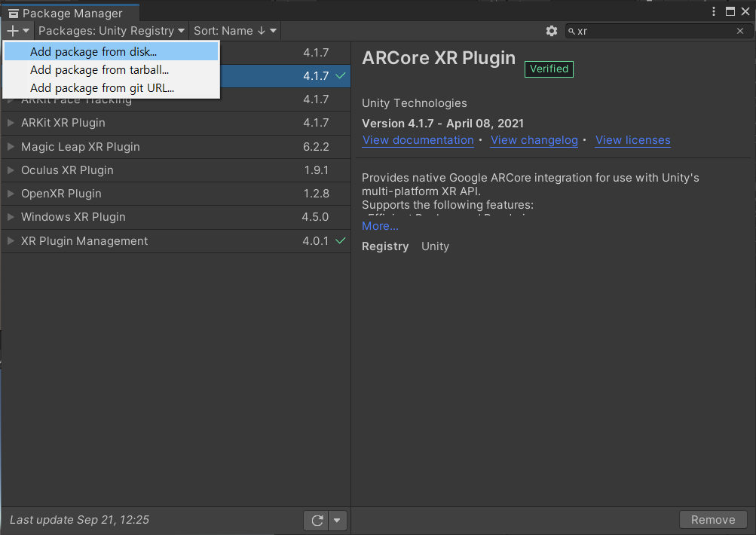Screen dimensions: 756x535
Task: Click version 4.5.0 of Windows XR
Action: [315, 217]
